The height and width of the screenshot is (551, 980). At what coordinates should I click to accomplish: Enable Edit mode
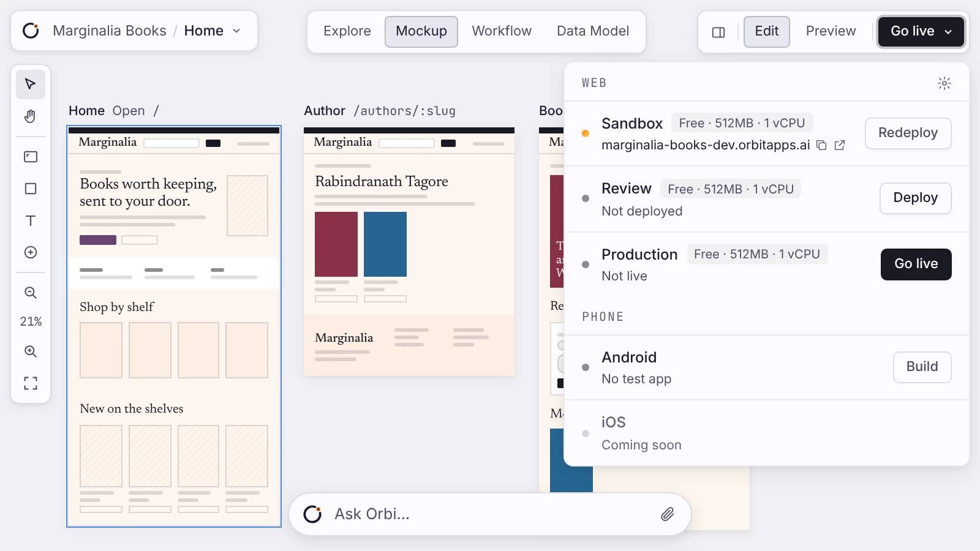coord(767,31)
